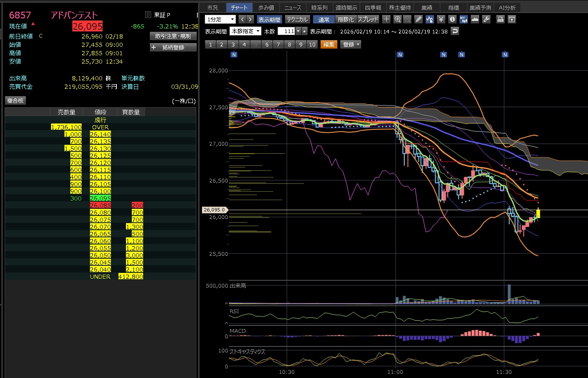Click the 銘柄登録 button
The image size is (588, 378).
173,48
